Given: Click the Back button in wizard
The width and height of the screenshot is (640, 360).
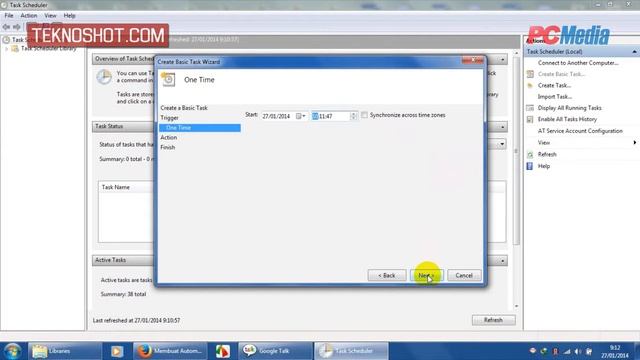Looking at the screenshot, I should coord(387,276).
